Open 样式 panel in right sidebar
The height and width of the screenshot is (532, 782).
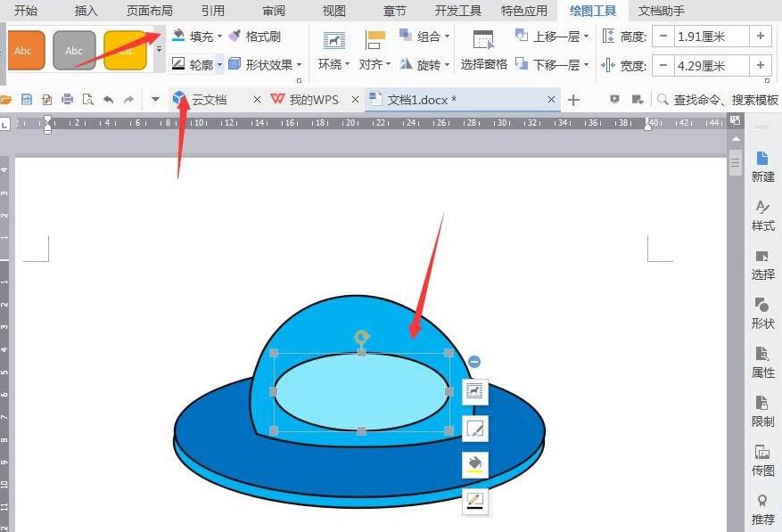pos(762,216)
